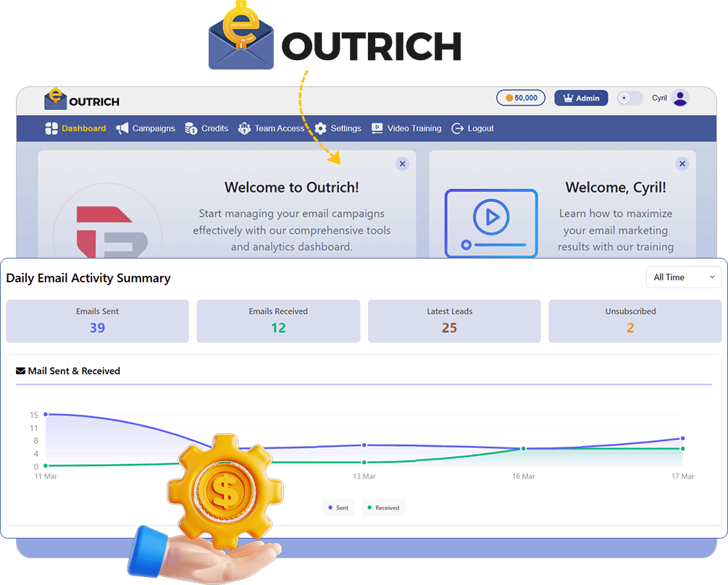Viewport: 728px width, 585px height.
Task: Click the Admin button
Action: point(581,98)
